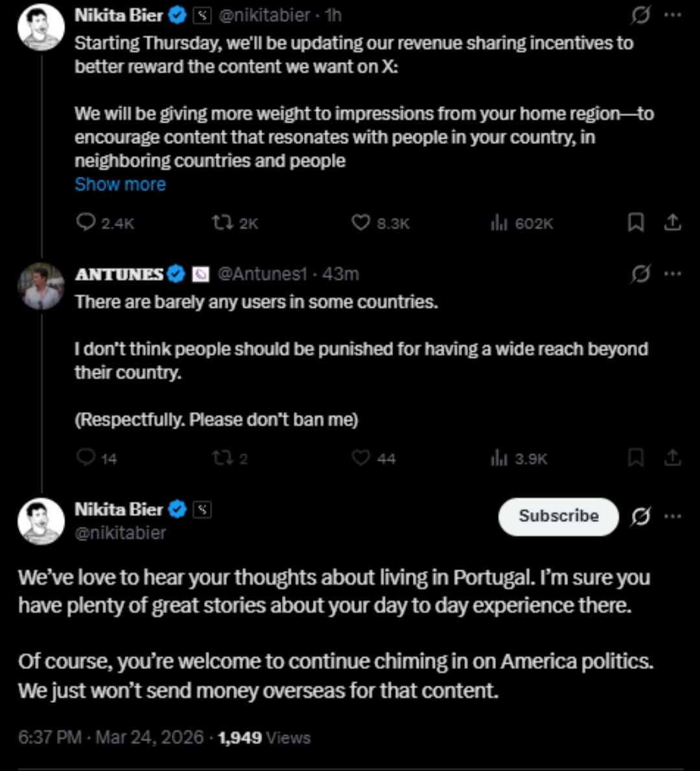
Task: Bookmark ANTUNES's reply
Action: pos(636,458)
